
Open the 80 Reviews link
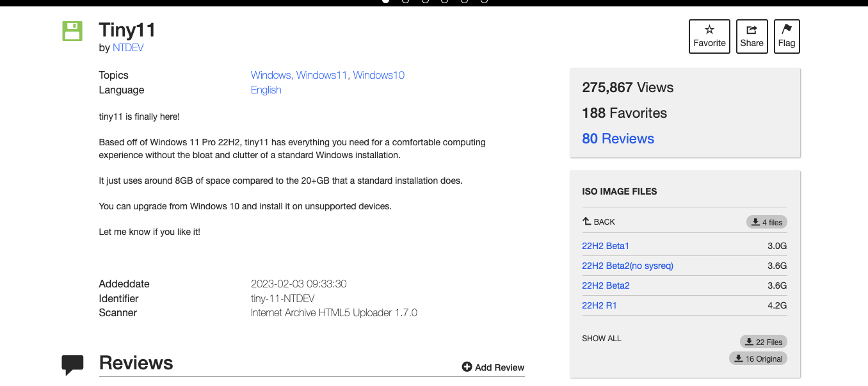618,138
